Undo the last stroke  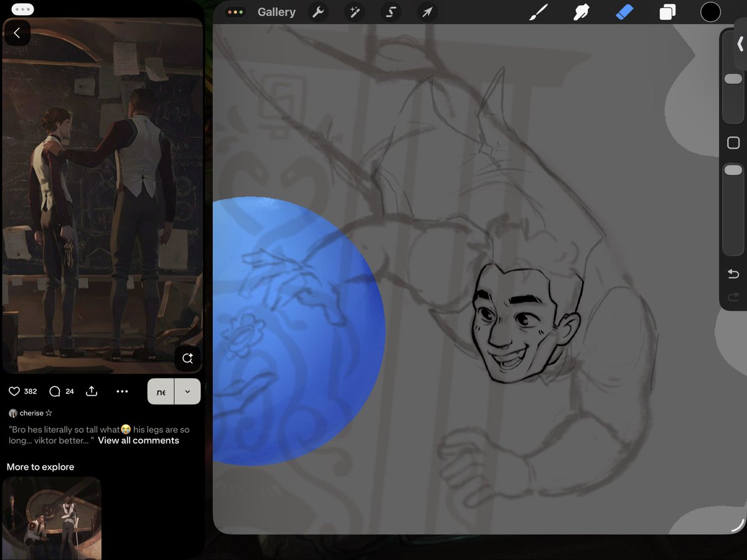pos(733,274)
